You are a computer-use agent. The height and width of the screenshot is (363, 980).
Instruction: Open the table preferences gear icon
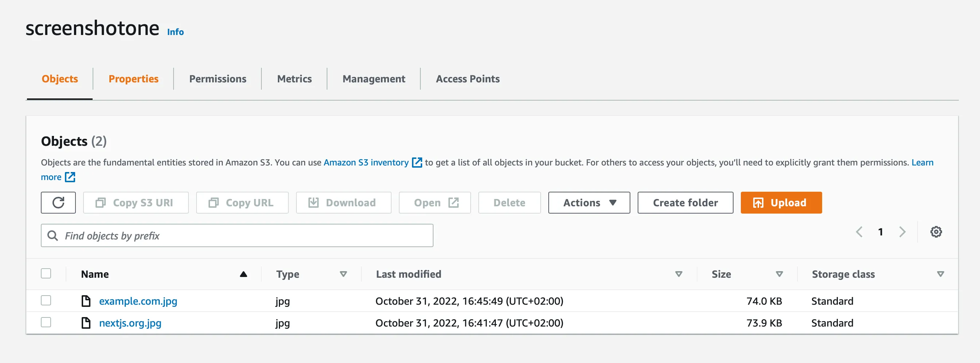[x=936, y=232]
